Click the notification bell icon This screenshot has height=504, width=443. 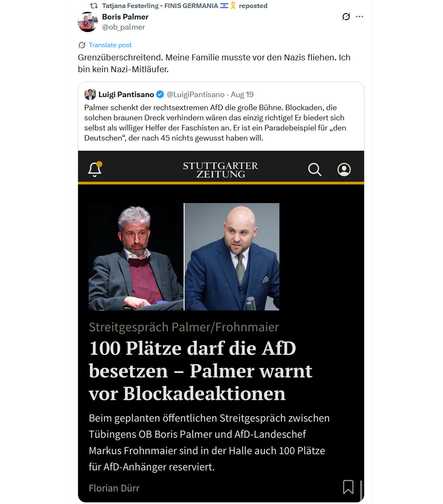pyautogui.click(x=95, y=169)
